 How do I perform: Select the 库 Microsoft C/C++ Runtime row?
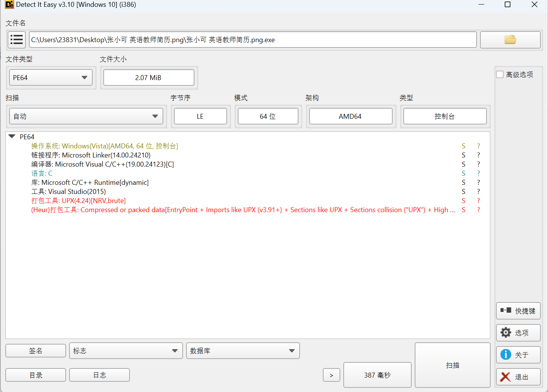[x=248, y=183]
